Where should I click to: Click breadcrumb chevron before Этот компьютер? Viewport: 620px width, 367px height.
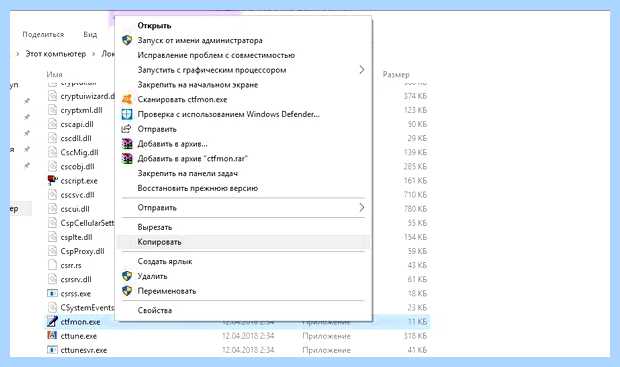pos(18,54)
